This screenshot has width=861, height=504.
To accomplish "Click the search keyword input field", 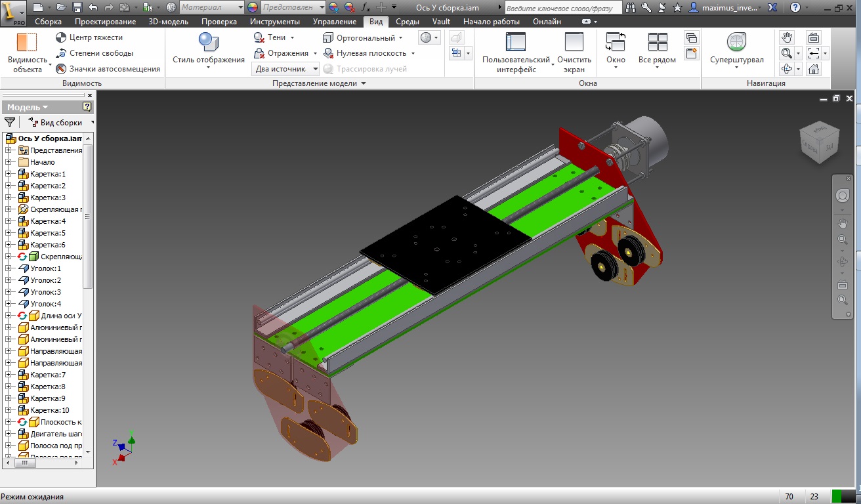I will click(x=564, y=8).
